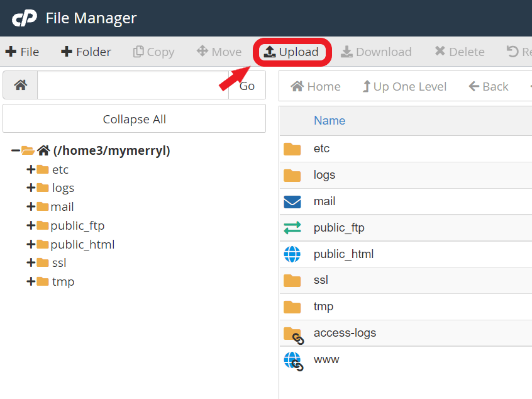Click the ssl folder icon in file list

point(292,281)
